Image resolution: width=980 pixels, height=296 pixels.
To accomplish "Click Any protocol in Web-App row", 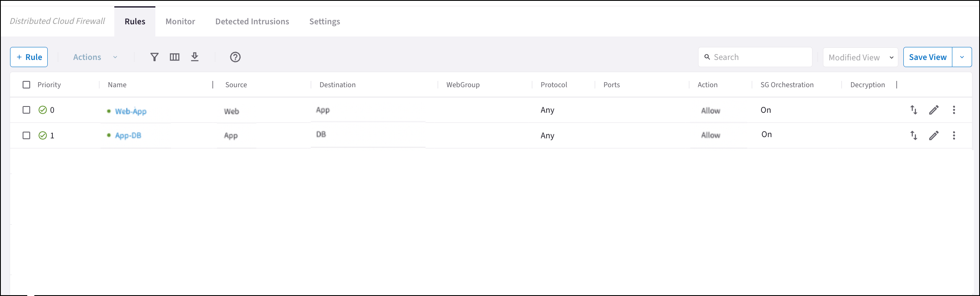I will click(x=547, y=110).
